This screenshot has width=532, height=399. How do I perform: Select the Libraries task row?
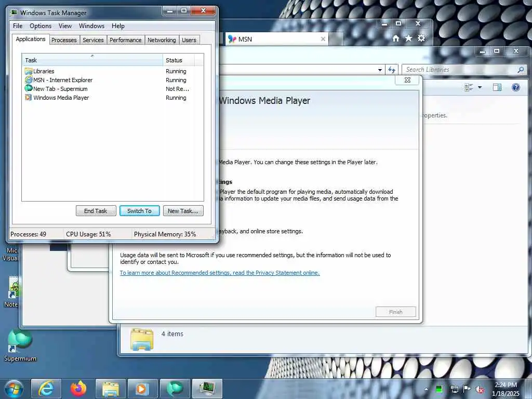coord(113,71)
